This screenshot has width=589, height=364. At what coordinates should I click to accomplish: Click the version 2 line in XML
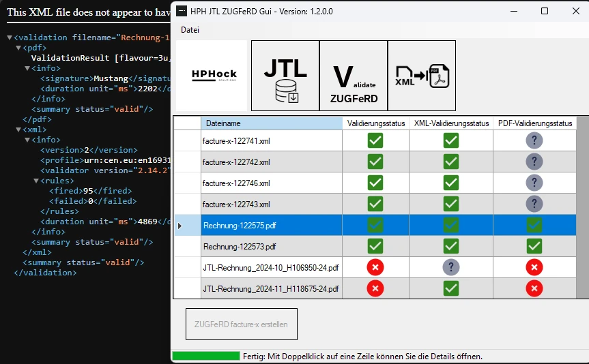(89, 150)
